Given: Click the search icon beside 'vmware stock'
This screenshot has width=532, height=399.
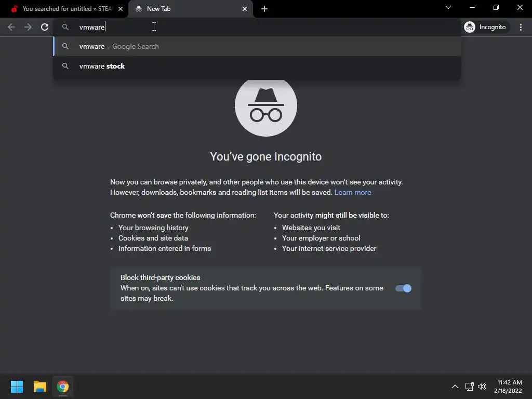Looking at the screenshot, I should [x=65, y=66].
